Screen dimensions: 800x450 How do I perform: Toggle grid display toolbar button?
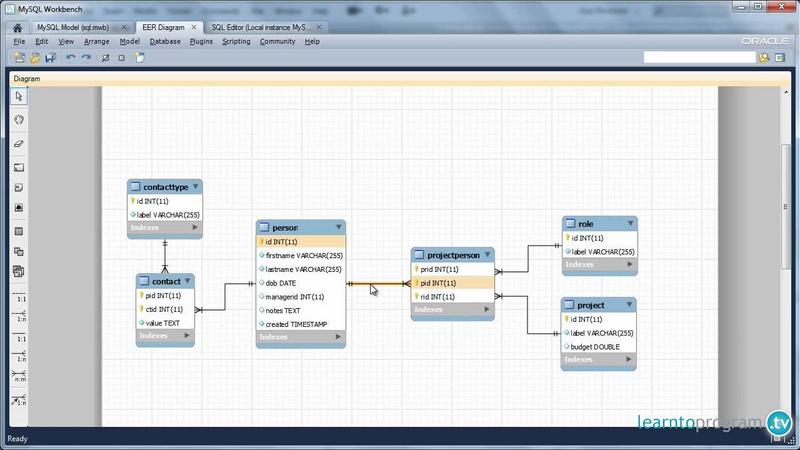click(x=106, y=58)
